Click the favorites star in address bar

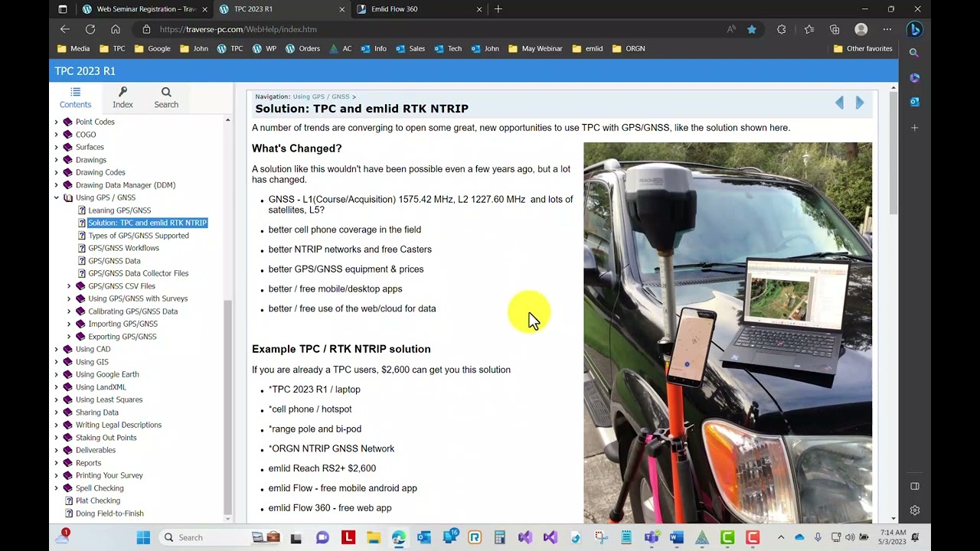point(752,29)
